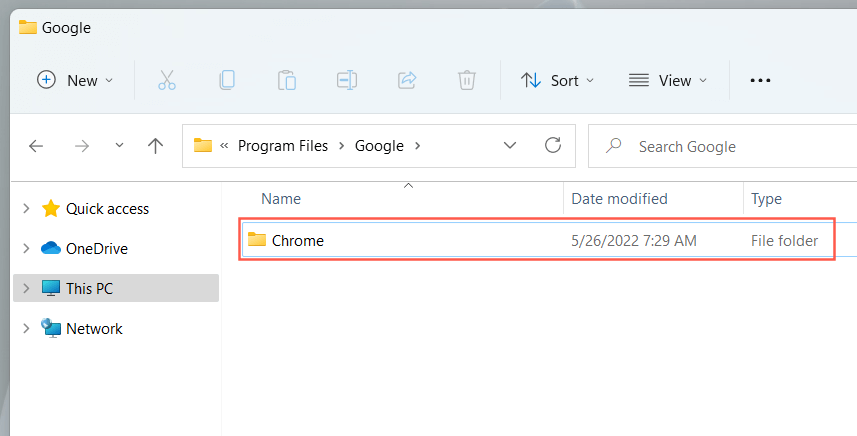Expand the OneDrive tree node
Screen dimensions: 857x436
tap(26, 249)
